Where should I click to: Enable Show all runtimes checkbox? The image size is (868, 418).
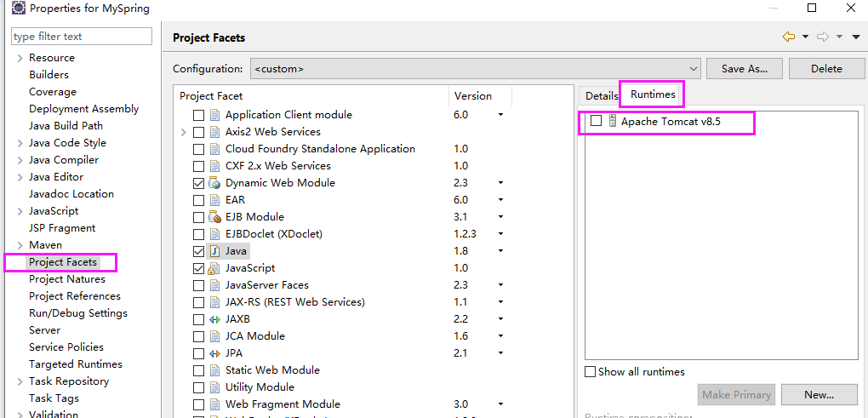[x=591, y=371]
